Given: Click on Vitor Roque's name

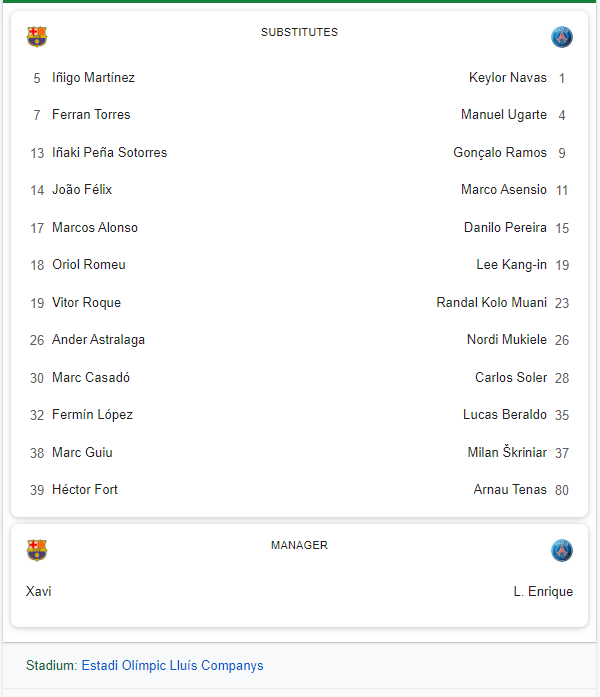Looking at the screenshot, I should [x=86, y=303].
